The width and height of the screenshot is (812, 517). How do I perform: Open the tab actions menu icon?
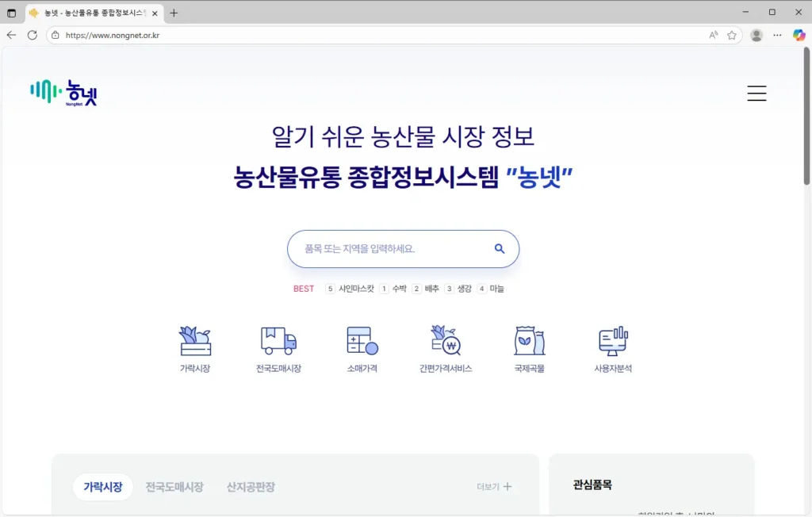11,13
